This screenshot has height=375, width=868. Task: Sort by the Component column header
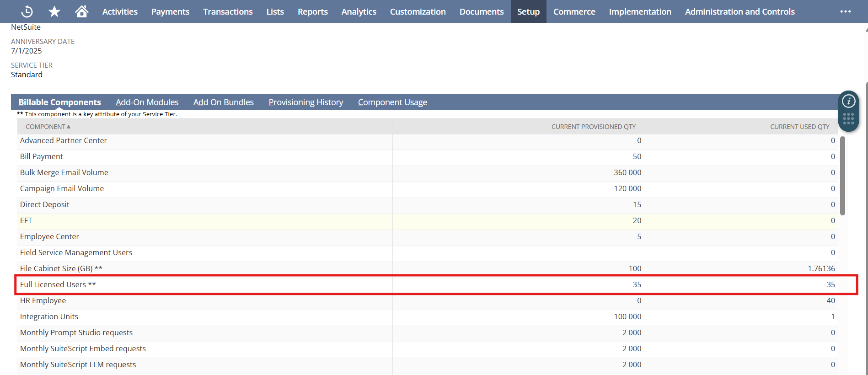(46, 127)
